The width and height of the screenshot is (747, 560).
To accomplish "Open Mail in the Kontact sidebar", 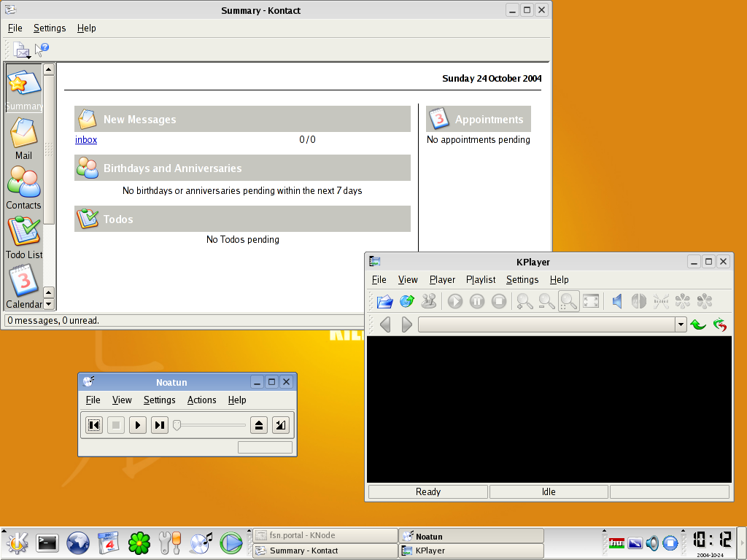I will point(24,139).
